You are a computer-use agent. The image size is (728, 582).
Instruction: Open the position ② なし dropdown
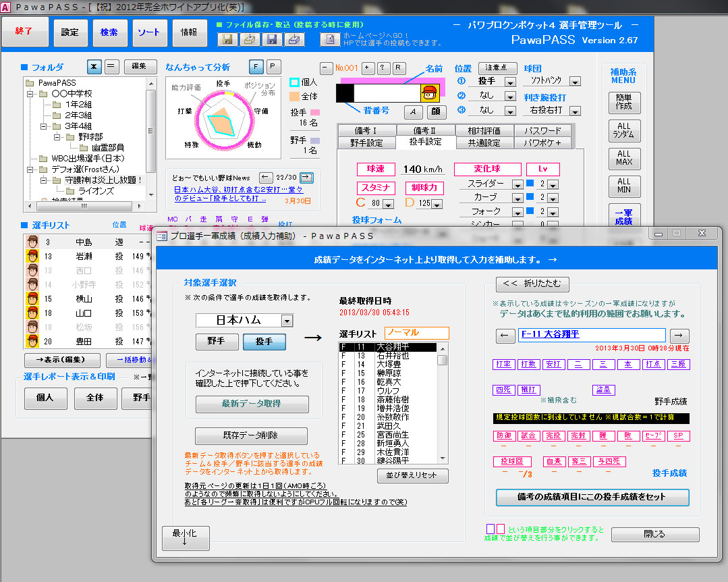[x=510, y=97]
